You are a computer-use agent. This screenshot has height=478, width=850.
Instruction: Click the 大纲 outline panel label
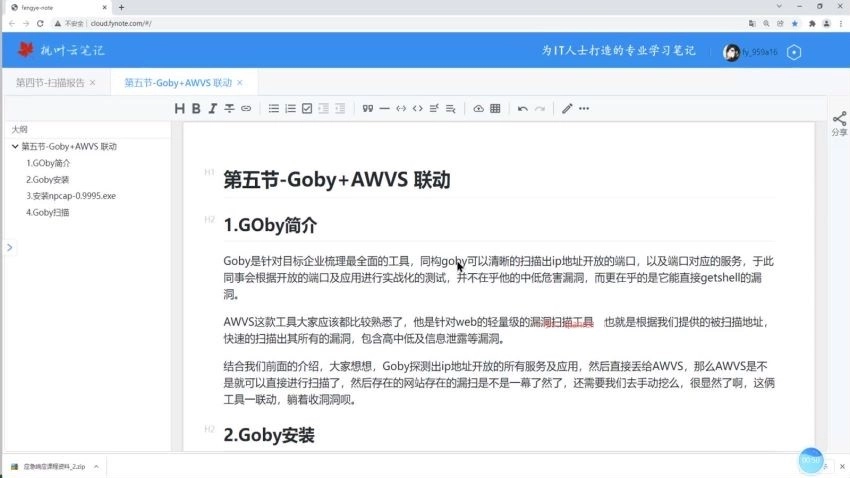tap(20, 129)
